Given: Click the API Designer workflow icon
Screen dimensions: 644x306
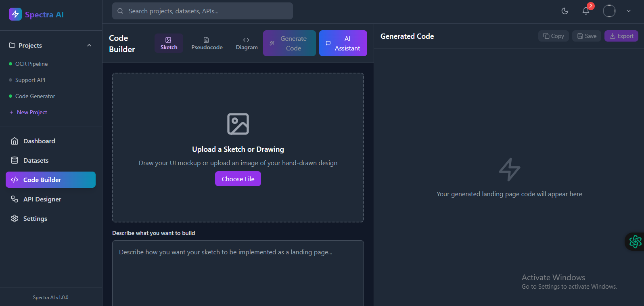Looking at the screenshot, I should 15,199.
